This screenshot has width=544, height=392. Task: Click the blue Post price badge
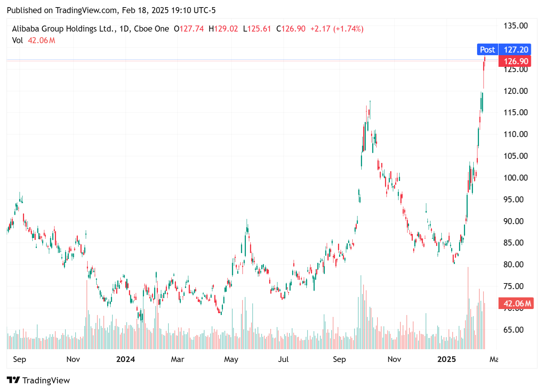pos(487,49)
